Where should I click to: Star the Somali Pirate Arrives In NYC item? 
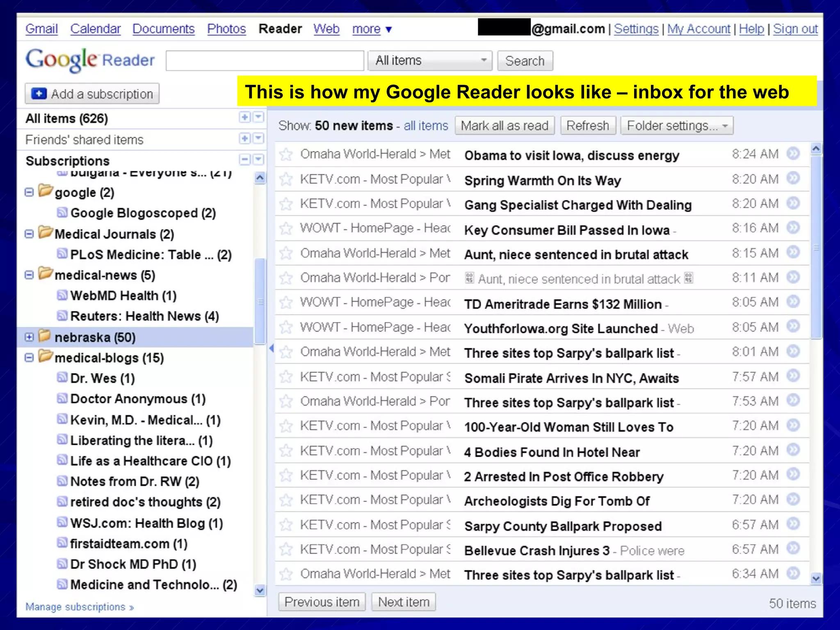[286, 377]
